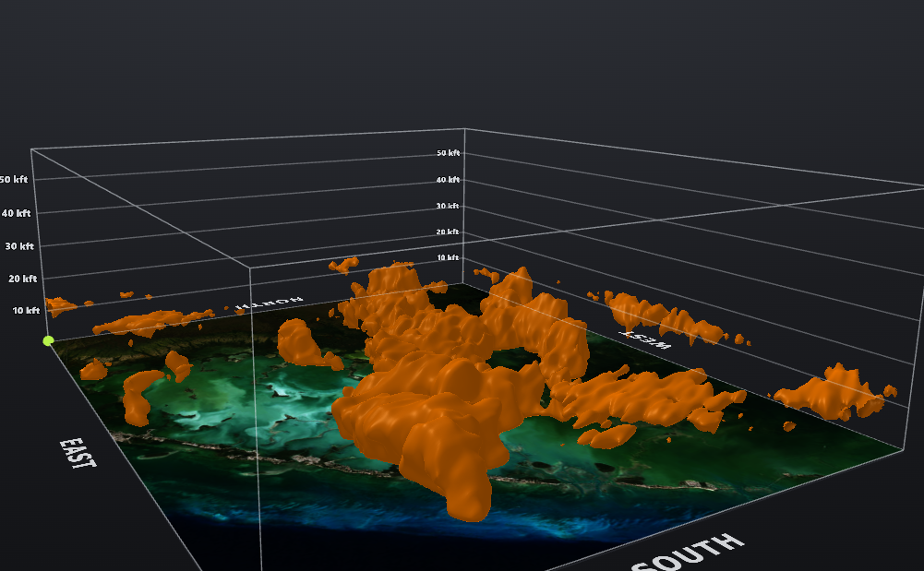Click the SOUTH axis label
Screen dimensions: 924x571
point(687,553)
